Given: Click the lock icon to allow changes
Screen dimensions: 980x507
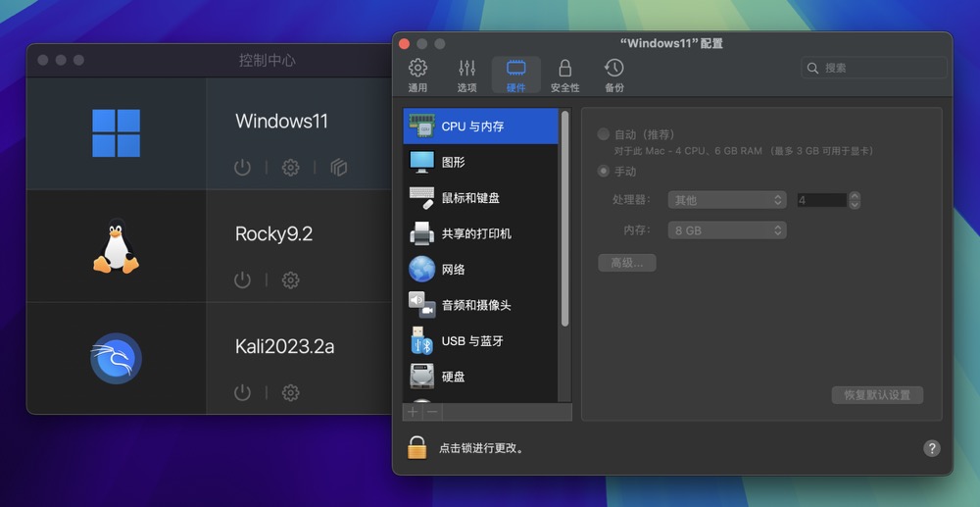Looking at the screenshot, I should click(417, 447).
